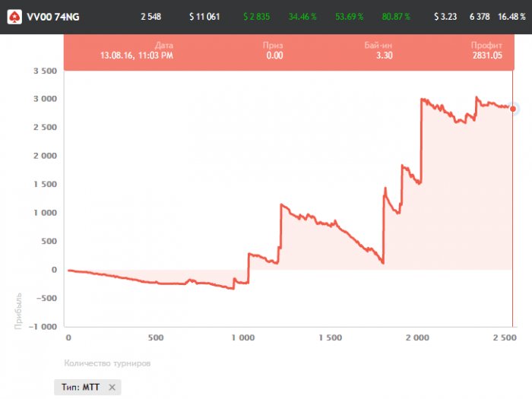
Task: Click the player name VV00 74NG
Action: click(53, 17)
